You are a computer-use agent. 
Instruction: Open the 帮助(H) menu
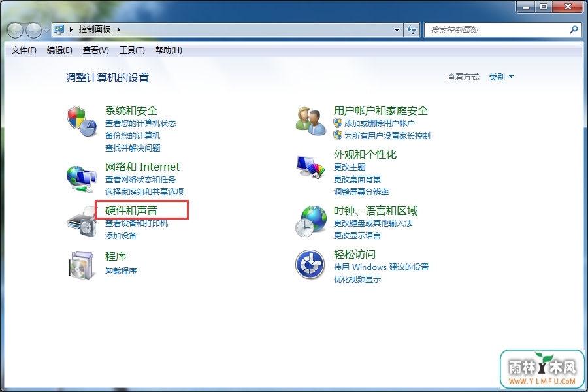(169, 50)
